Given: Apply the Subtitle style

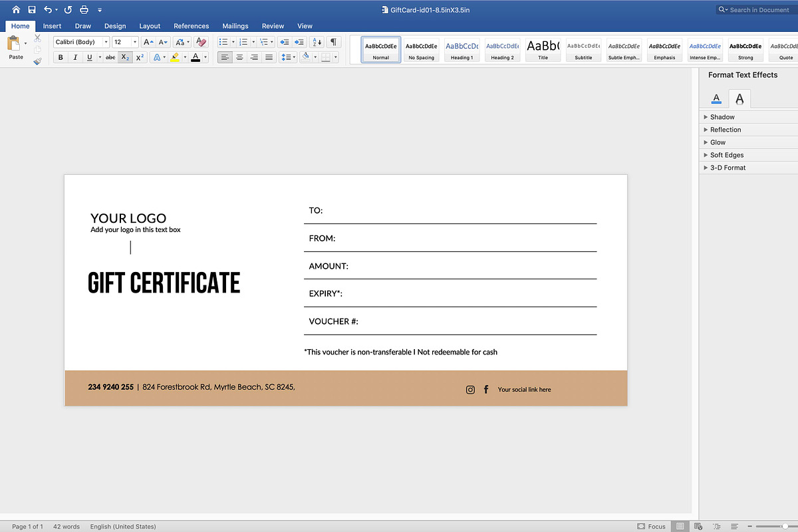Looking at the screenshot, I should [583, 50].
